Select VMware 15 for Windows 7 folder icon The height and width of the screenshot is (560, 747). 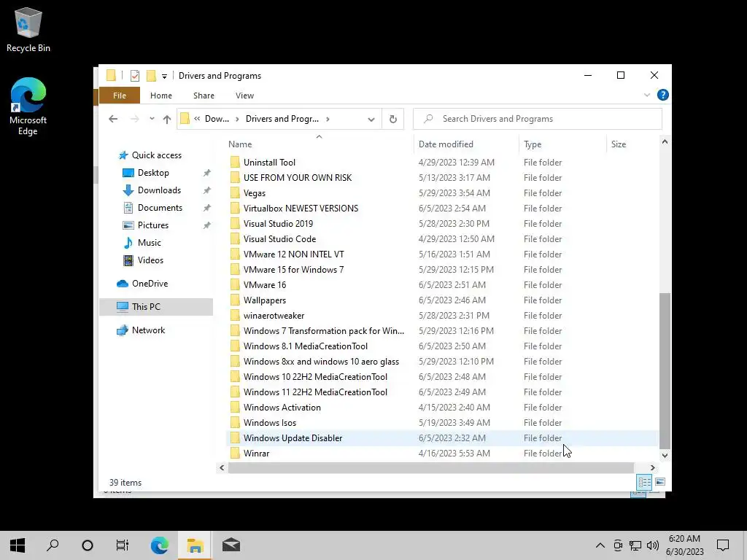tap(235, 270)
